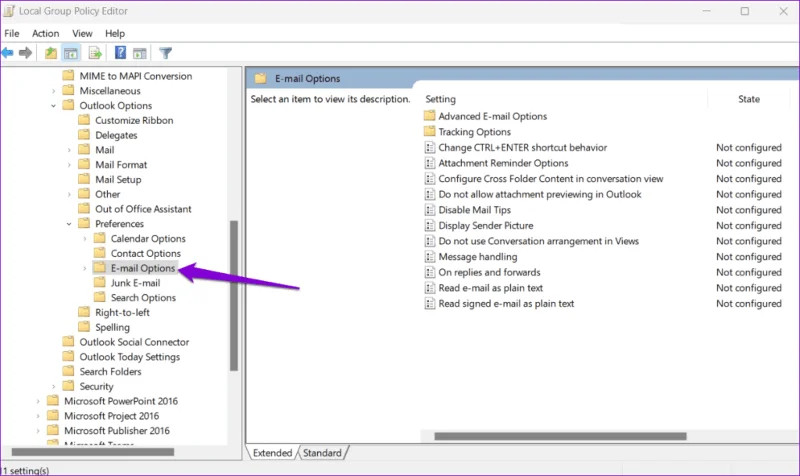Collapse the Preferences tree node
800x476 pixels.
click(69, 224)
